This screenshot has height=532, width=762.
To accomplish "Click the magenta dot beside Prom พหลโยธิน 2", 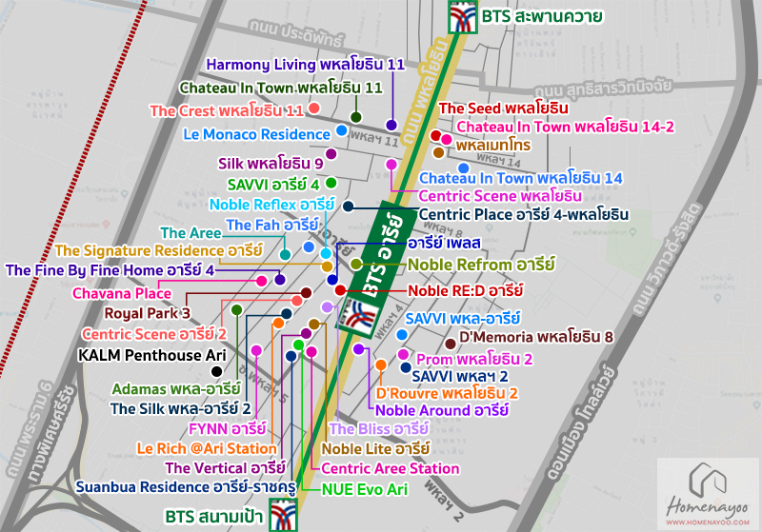I will [x=403, y=354].
